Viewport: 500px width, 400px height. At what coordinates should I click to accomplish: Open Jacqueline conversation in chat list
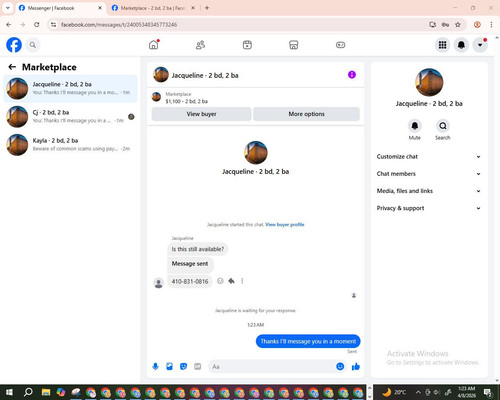click(70, 88)
